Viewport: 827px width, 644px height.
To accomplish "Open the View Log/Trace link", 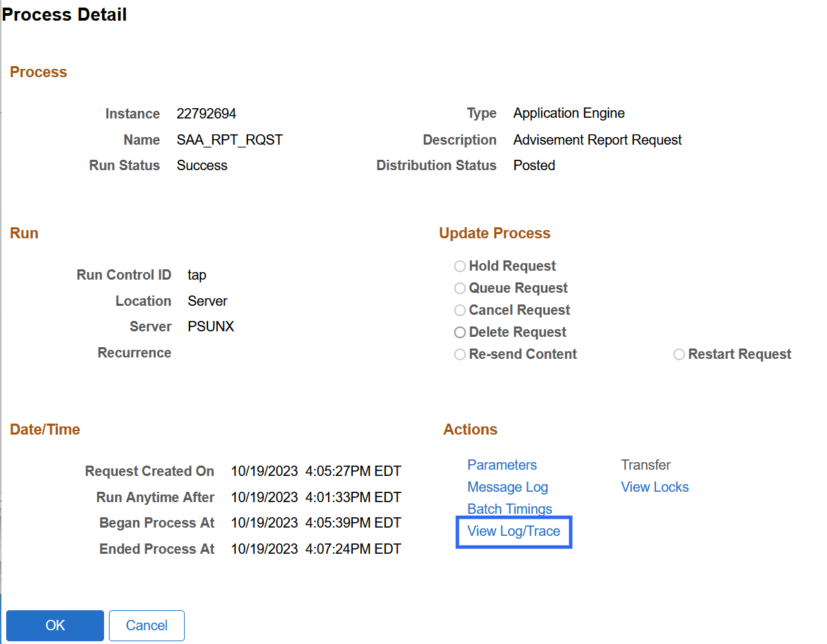I will [513, 531].
